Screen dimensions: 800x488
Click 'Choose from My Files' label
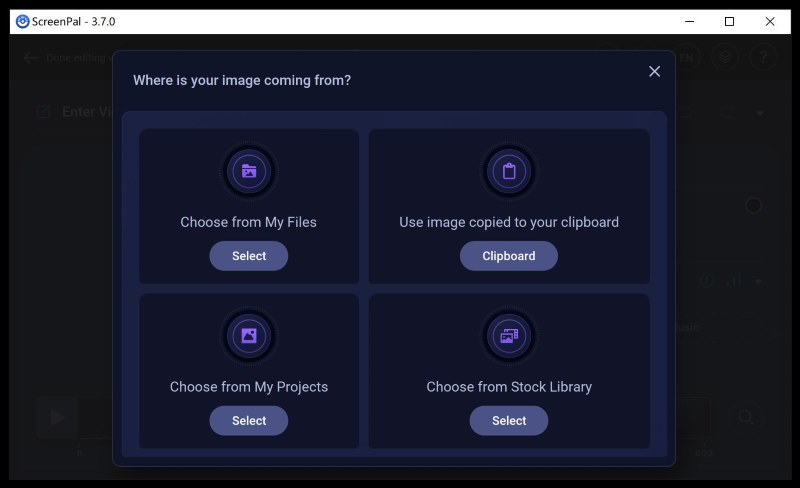tap(248, 222)
